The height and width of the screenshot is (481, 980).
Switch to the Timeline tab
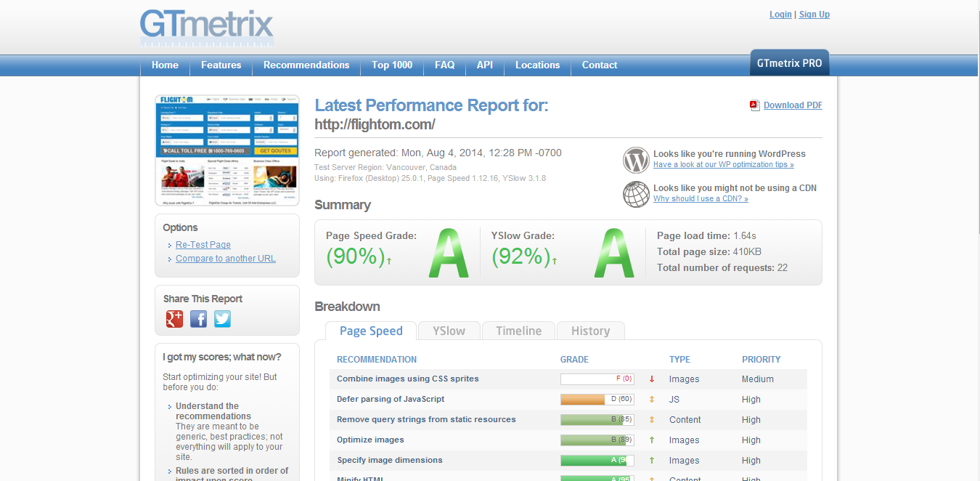[x=518, y=331]
